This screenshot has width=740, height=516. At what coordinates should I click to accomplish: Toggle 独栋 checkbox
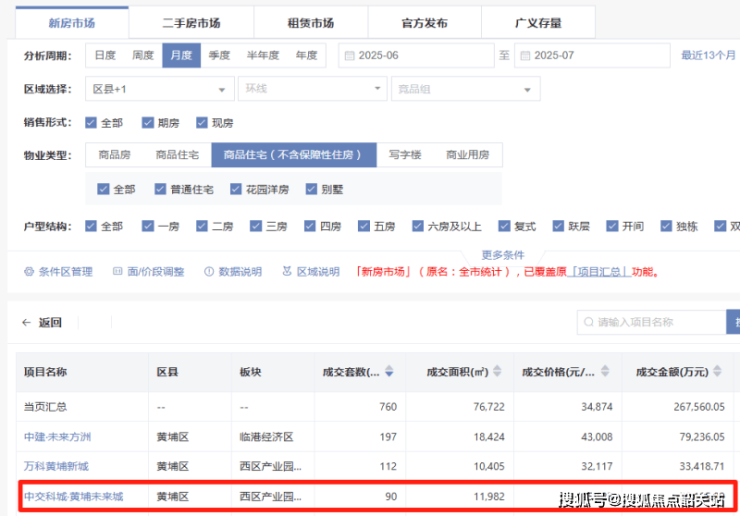(666, 226)
